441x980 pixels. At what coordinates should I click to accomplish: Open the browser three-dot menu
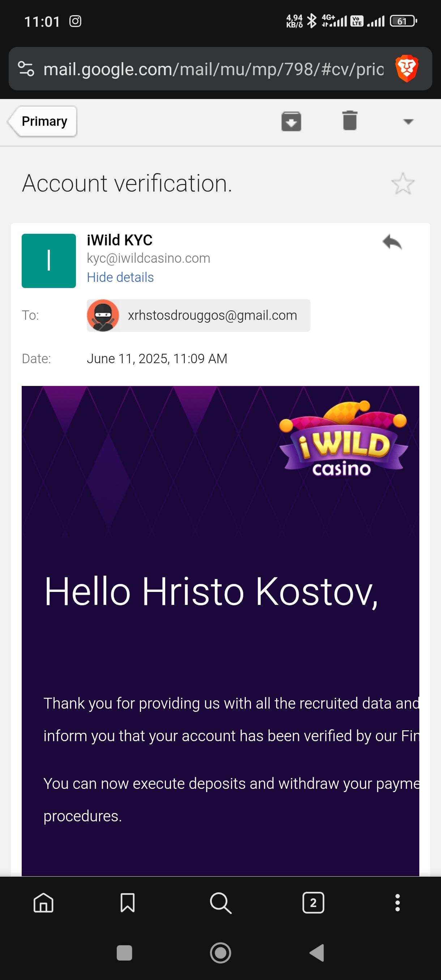click(x=397, y=903)
